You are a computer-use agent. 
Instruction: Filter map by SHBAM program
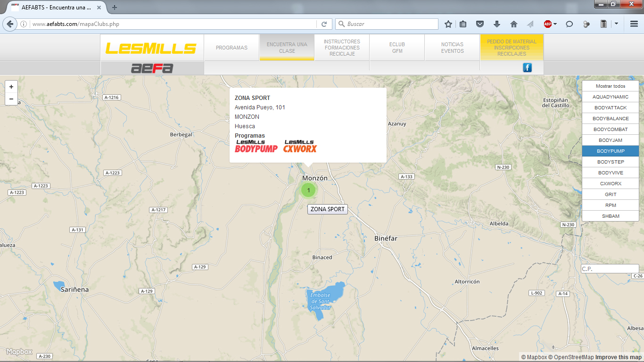click(x=611, y=216)
